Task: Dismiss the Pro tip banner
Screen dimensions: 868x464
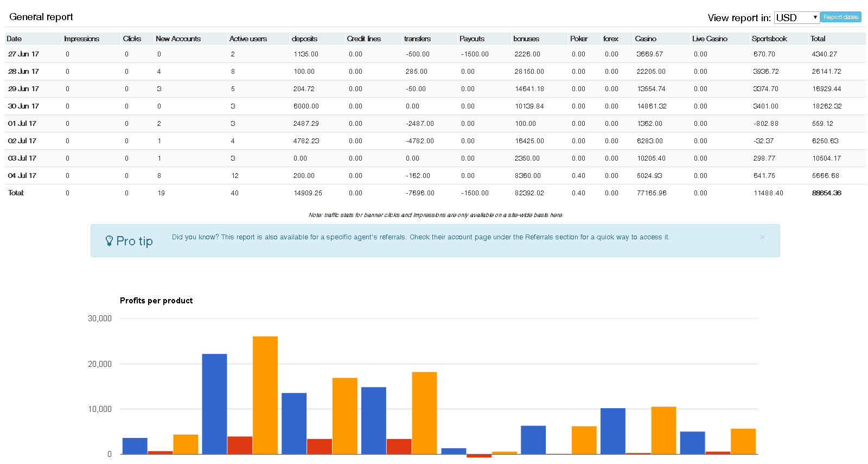Action: (762, 237)
